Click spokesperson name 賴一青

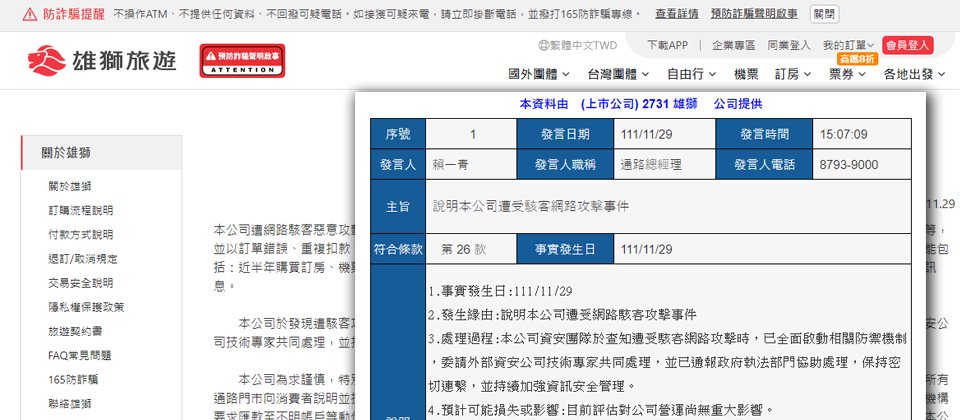(x=451, y=165)
